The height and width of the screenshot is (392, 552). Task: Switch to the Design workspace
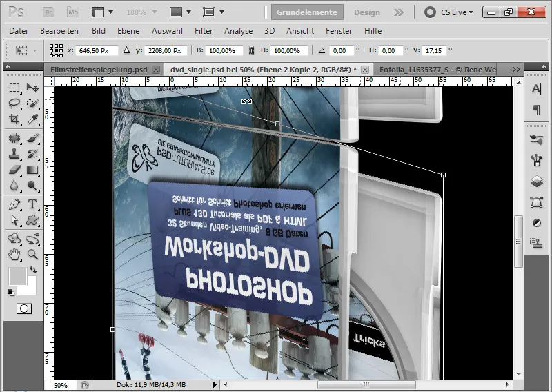(x=367, y=12)
